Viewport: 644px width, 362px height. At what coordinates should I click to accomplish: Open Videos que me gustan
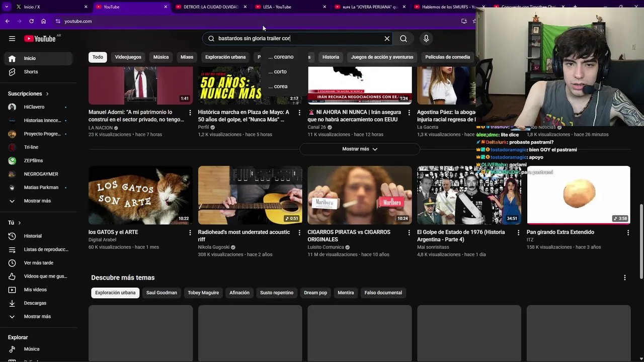pos(39,277)
